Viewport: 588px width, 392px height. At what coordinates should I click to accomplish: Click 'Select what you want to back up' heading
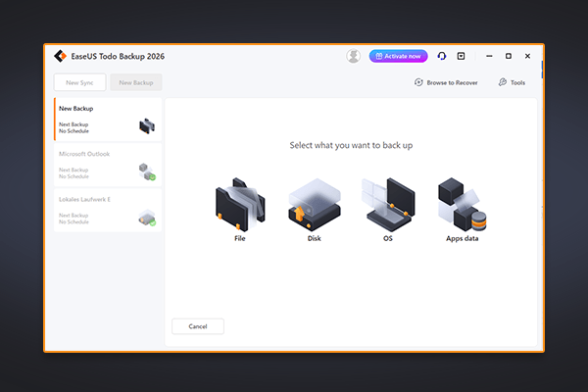351,146
